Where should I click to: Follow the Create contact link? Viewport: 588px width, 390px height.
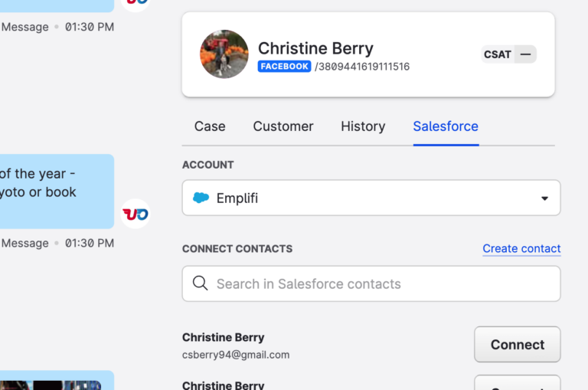[x=521, y=248]
